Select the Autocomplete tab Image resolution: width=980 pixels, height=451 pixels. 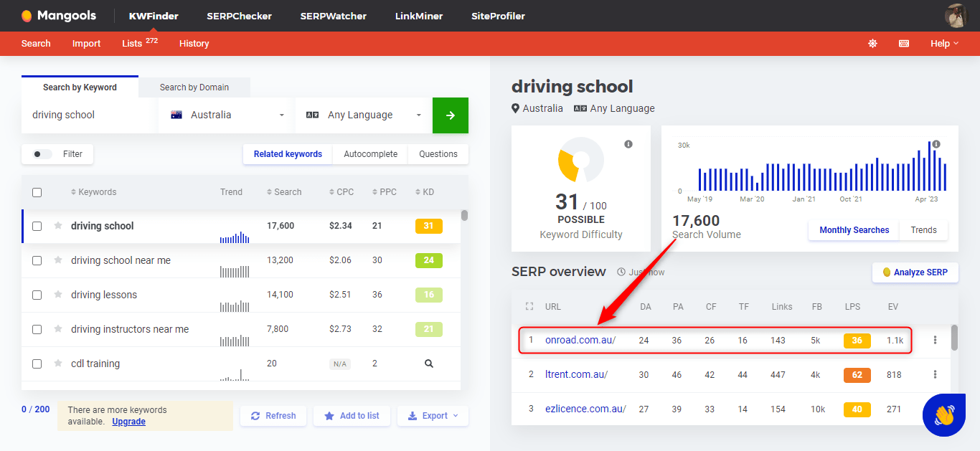(x=371, y=154)
